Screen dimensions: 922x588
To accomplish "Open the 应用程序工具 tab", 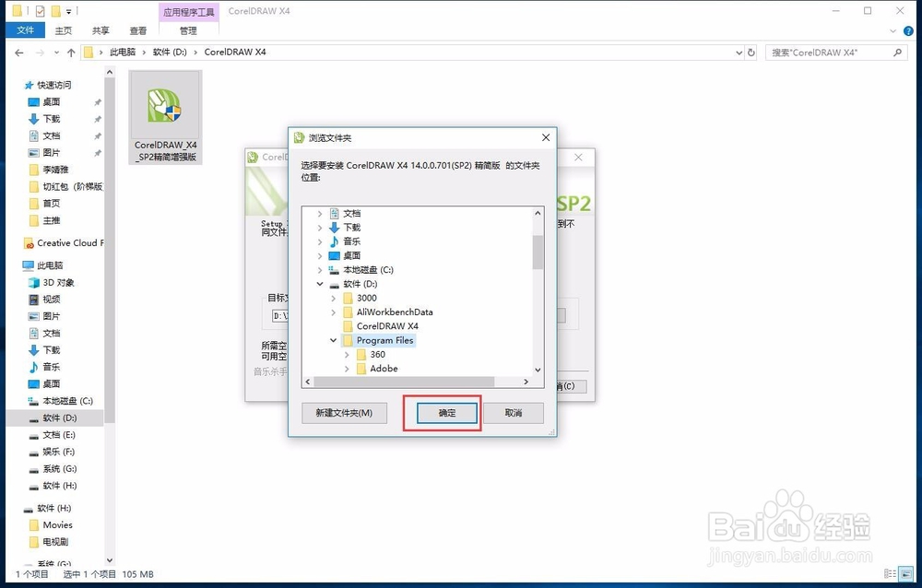I will [x=189, y=12].
